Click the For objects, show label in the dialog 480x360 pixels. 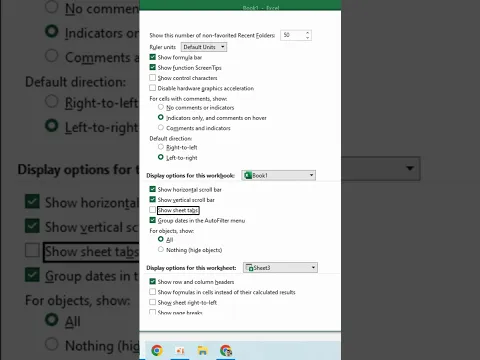click(x=172, y=231)
